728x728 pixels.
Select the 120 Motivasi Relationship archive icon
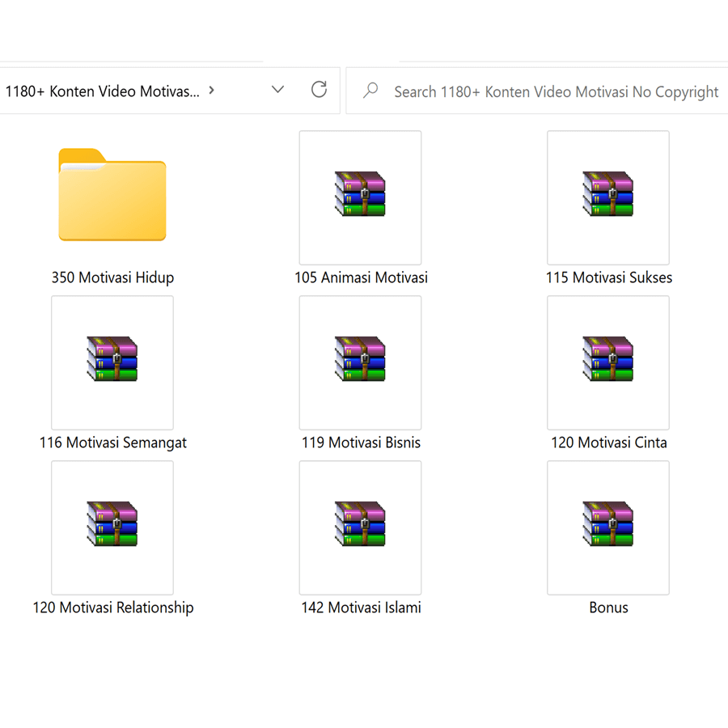pyautogui.click(x=112, y=527)
